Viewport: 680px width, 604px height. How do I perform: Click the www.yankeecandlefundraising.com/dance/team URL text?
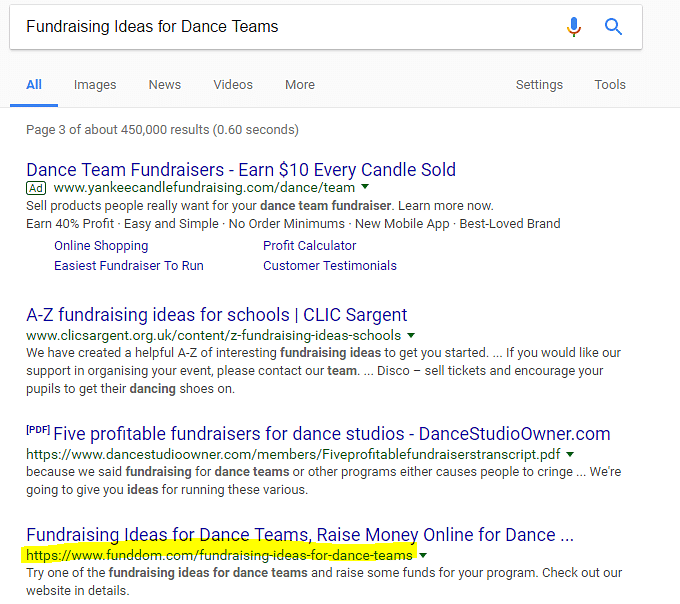[204, 188]
